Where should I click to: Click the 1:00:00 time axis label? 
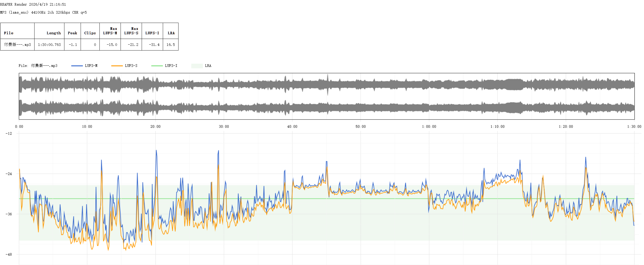(429, 127)
